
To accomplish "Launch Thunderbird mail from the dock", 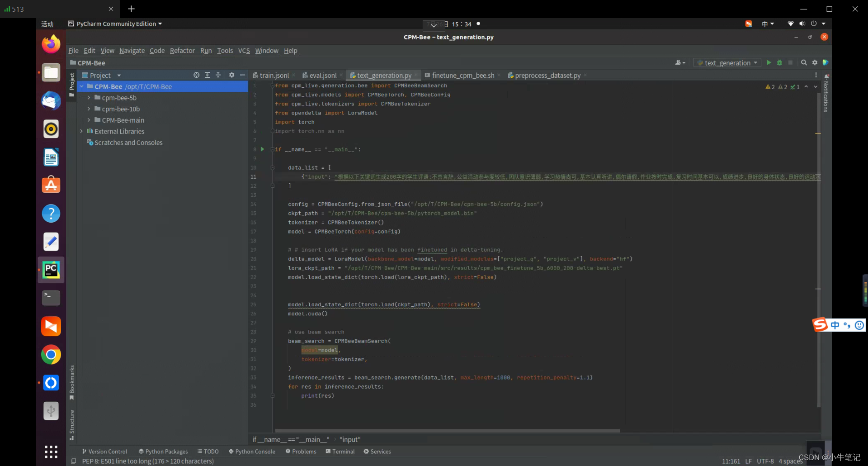I will coord(51,100).
